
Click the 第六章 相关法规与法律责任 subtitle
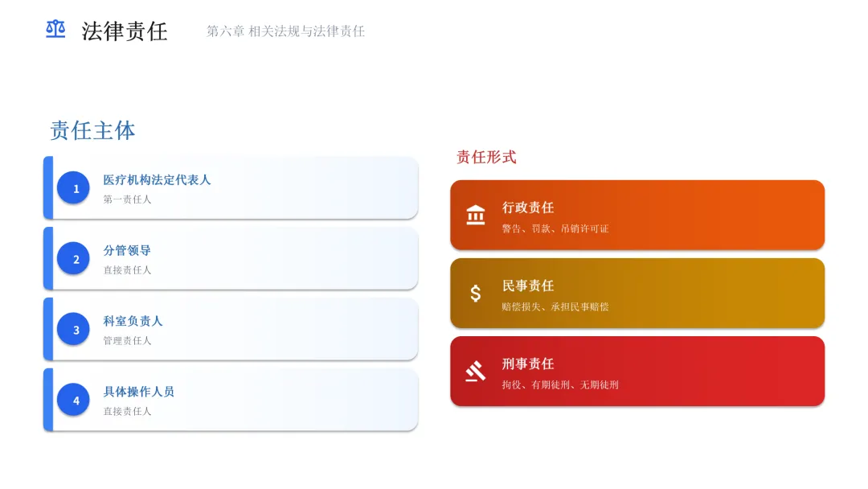click(x=285, y=31)
